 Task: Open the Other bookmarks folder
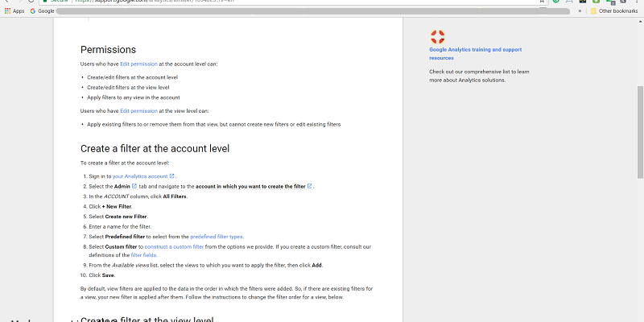point(614,11)
